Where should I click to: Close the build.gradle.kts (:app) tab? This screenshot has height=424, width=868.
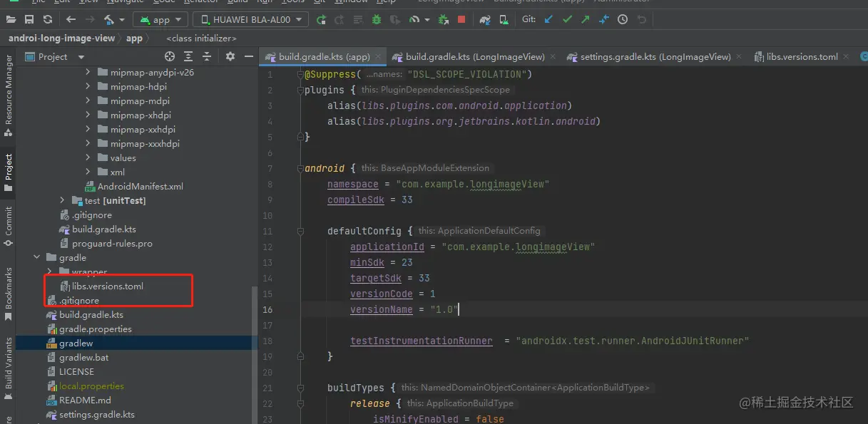pos(378,56)
